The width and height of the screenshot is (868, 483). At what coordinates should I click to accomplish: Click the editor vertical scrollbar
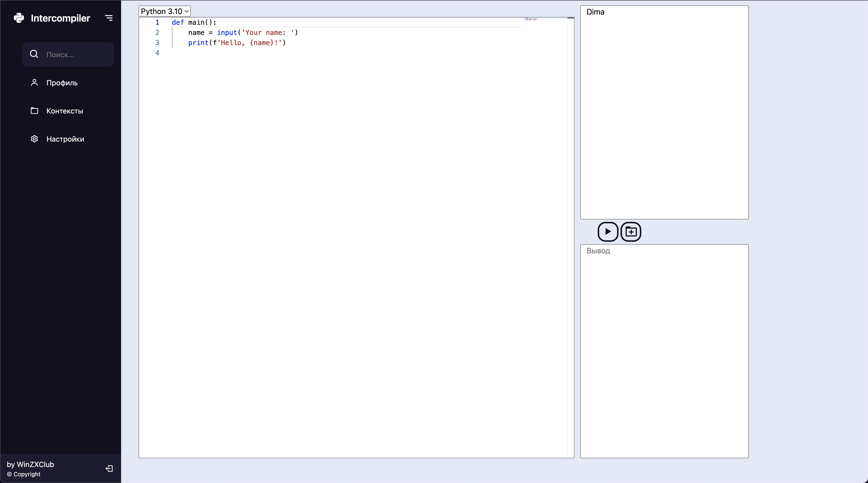pos(570,236)
